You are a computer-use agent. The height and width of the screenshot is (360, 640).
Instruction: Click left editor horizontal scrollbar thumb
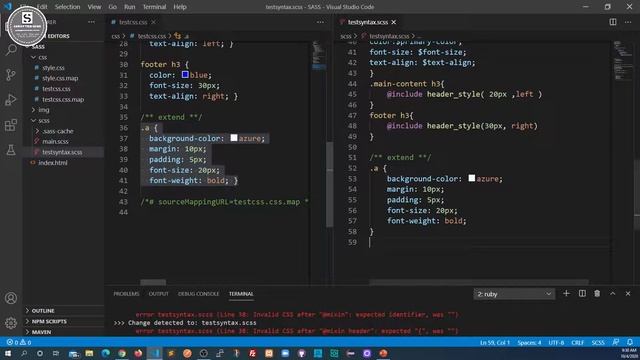(x=153, y=282)
